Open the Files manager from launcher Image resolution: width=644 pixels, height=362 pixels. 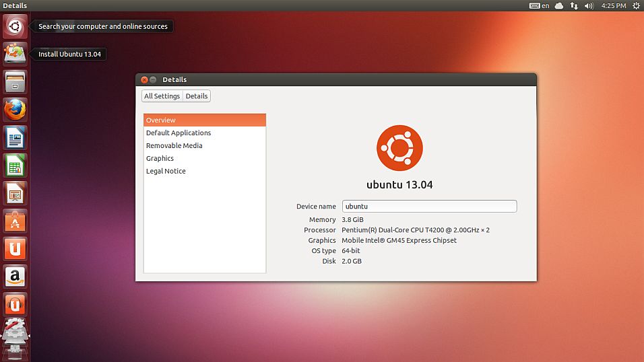coord(15,81)
